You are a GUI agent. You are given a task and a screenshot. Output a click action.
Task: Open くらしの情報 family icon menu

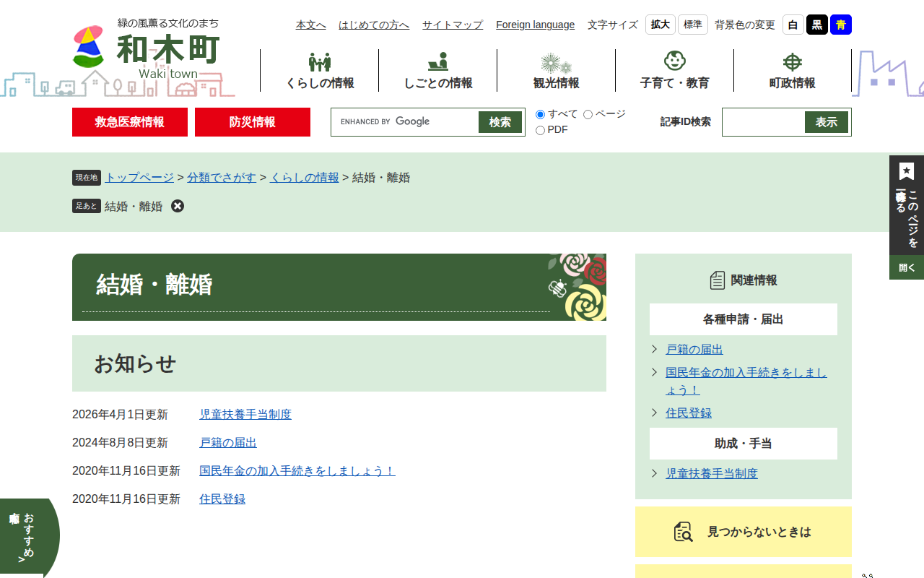[319, 62]
